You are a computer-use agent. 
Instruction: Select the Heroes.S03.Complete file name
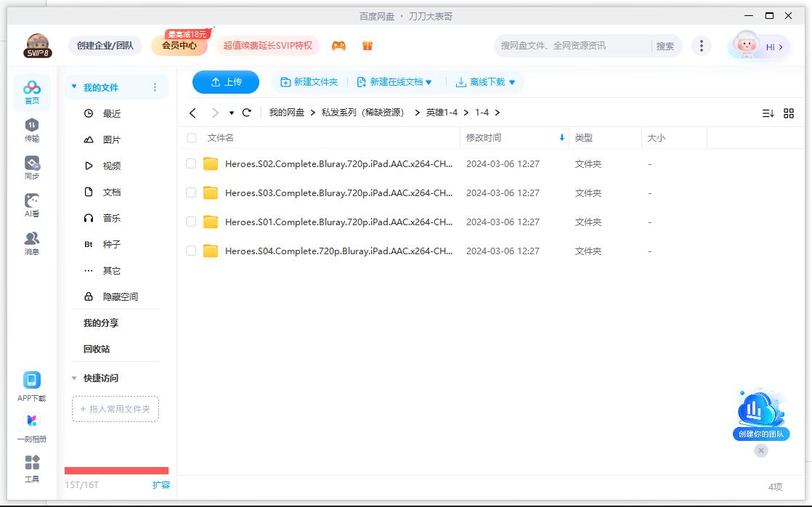click(x=338, y=192)
